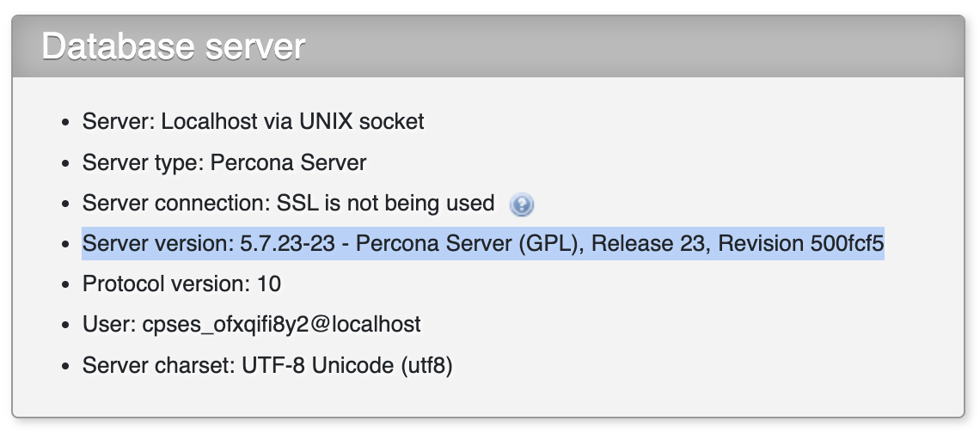The image size is (980, 433).
Task: Select the "Localhost via UNIX socket" value
Action: pyautogui.click(x=293, y=121)
